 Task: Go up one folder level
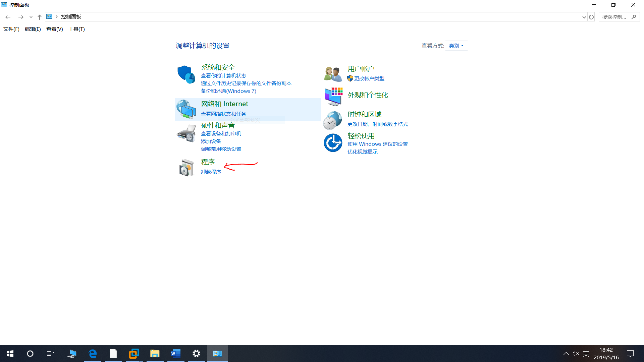pyautogui.click(x=40, y=17)
